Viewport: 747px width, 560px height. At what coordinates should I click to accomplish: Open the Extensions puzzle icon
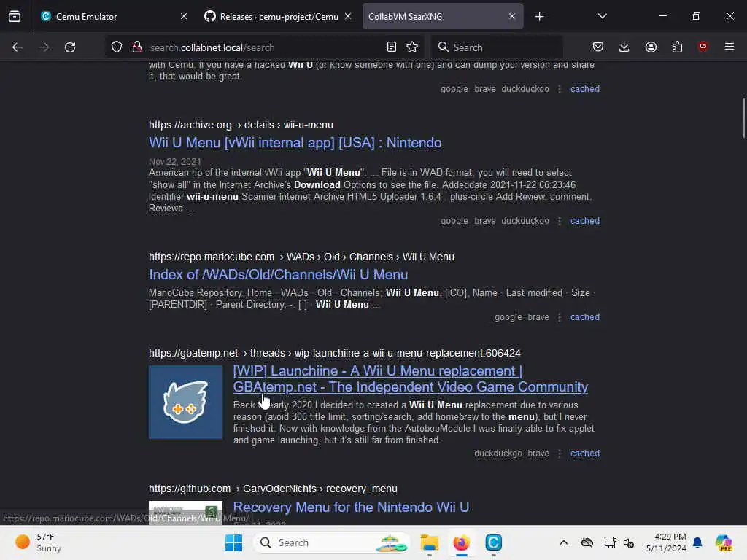pos(677,47)
